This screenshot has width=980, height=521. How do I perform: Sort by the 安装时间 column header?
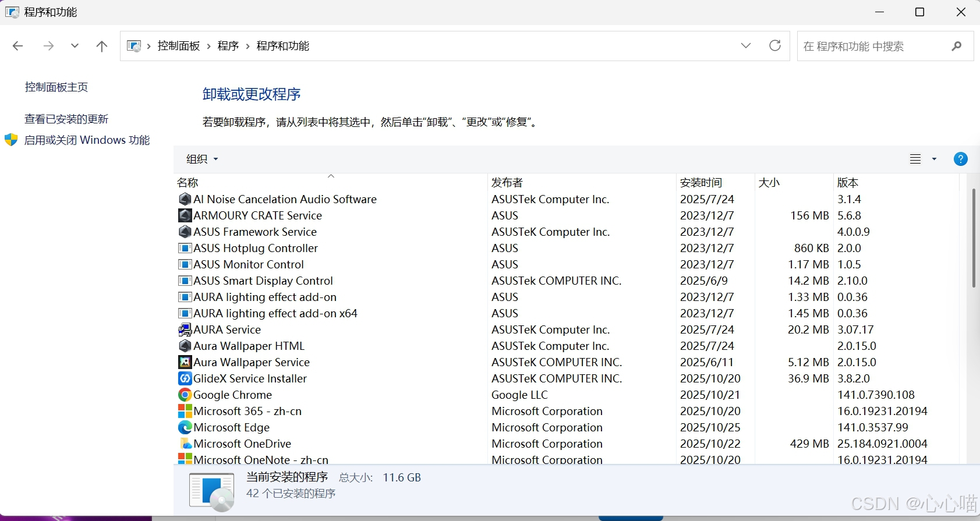tap(716, 182)
